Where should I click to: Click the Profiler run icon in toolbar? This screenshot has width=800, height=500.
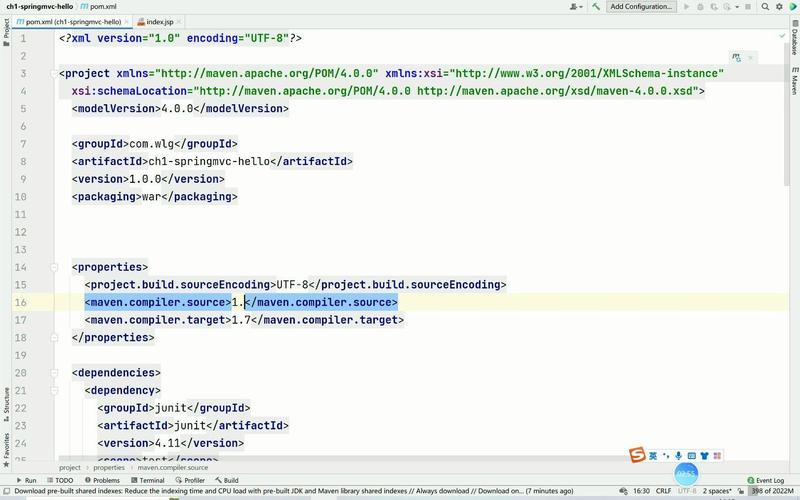coord(727,7)
